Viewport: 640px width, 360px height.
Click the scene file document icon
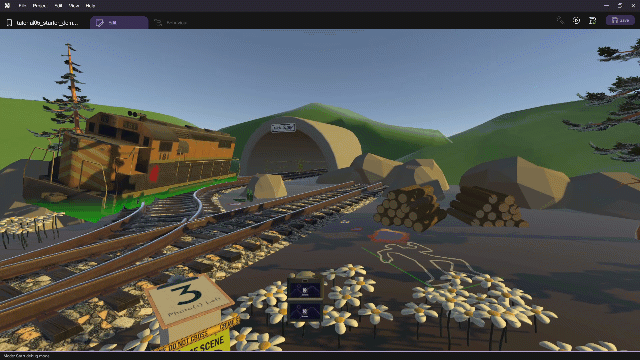pos(9,22)
